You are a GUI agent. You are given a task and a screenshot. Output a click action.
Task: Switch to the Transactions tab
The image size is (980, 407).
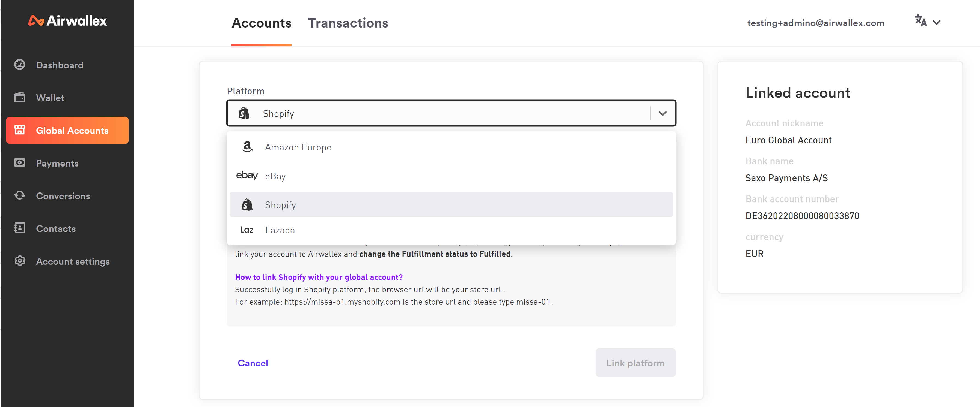(348, 23)
